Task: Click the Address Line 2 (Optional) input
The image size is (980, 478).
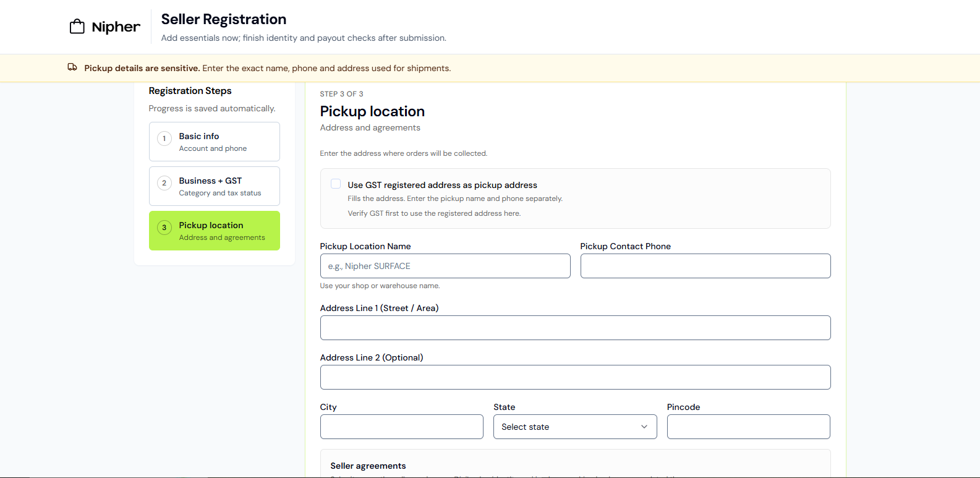Action: tap(576, 377)
